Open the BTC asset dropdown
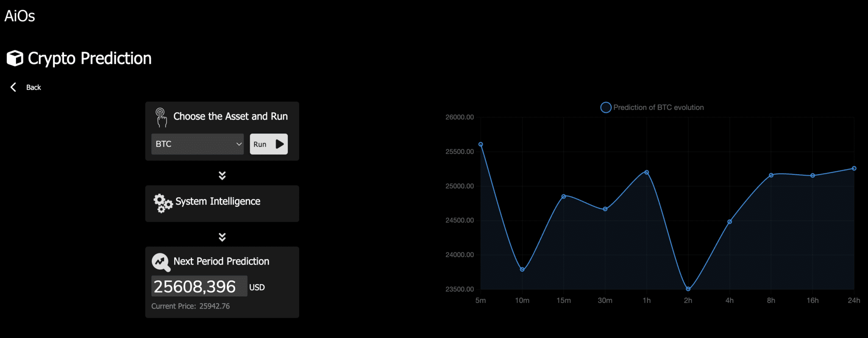The image size is (868, 338). coord(198,144)
